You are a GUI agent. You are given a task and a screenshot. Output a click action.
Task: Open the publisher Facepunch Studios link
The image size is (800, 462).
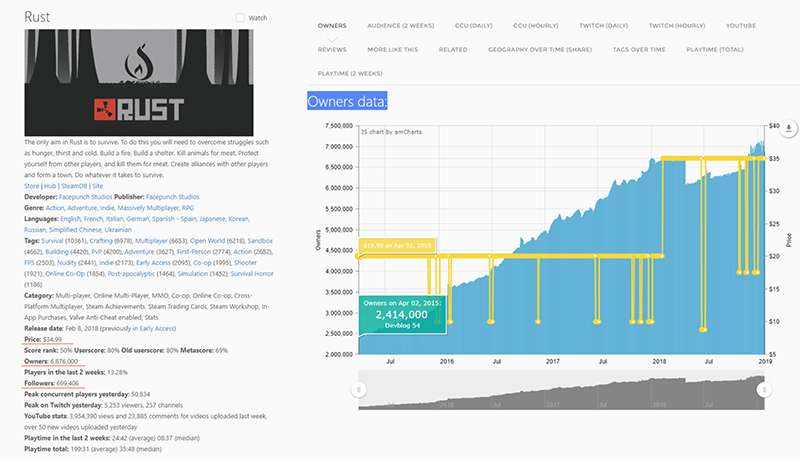click(x=172, y=197)
